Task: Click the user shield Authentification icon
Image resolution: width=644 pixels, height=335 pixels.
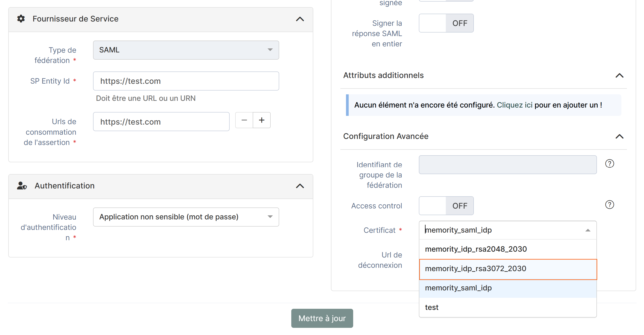Action: pos(22,186)
